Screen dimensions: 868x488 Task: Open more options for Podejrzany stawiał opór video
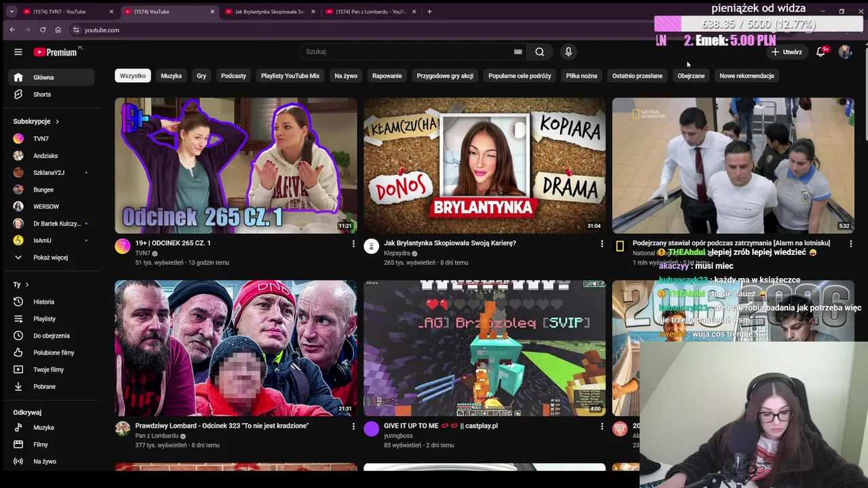tap(850, 243)
